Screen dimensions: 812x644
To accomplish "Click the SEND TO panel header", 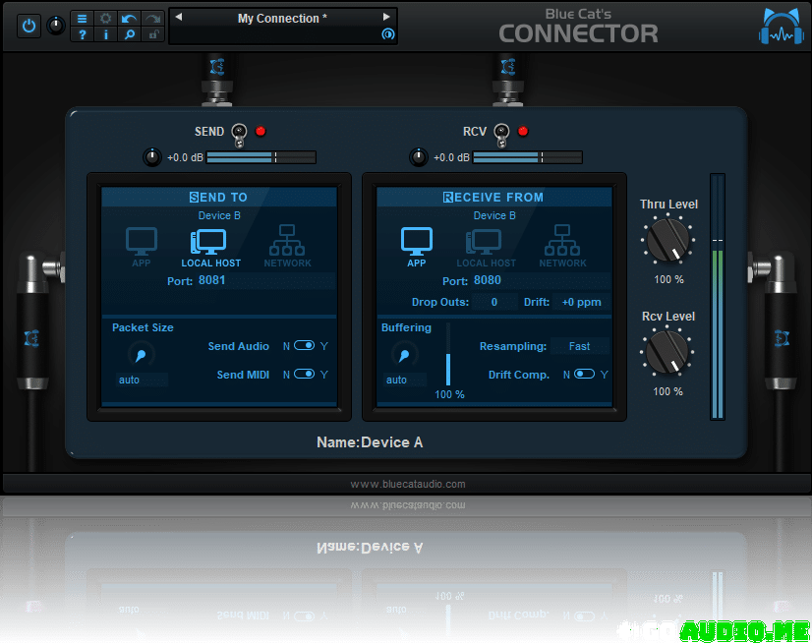I will coord(218,197).
